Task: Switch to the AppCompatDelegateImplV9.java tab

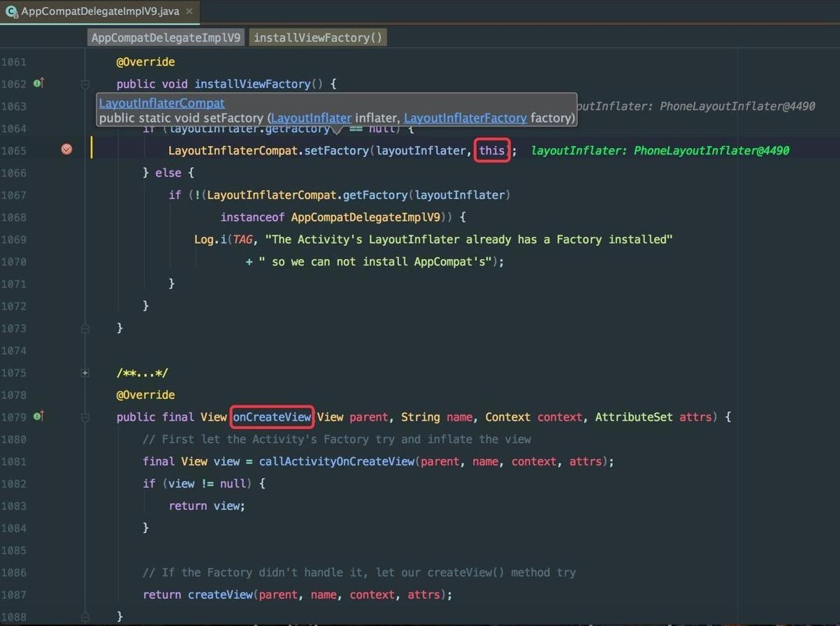Action: pos(98,11)
